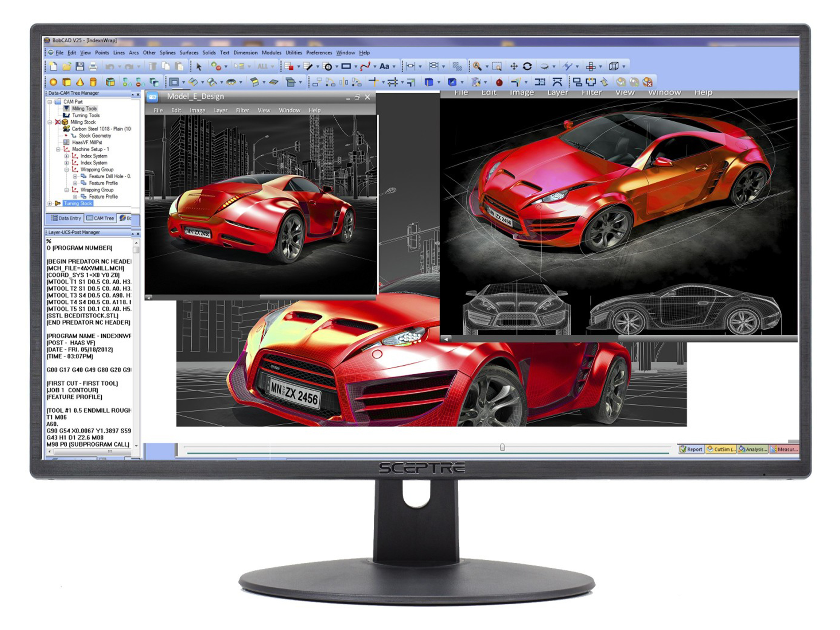
Task: Click the arrow pointer select tool
Action: click(x=199, y=67)
